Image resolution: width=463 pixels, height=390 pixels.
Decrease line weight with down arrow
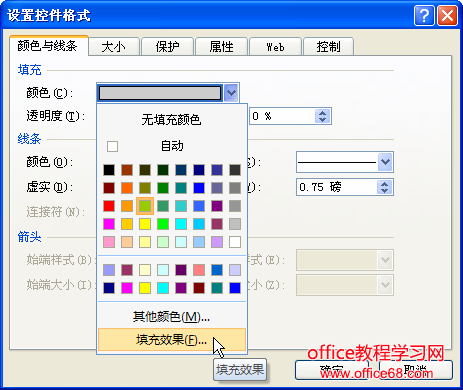pyautogui.click(x=385, y=191)
